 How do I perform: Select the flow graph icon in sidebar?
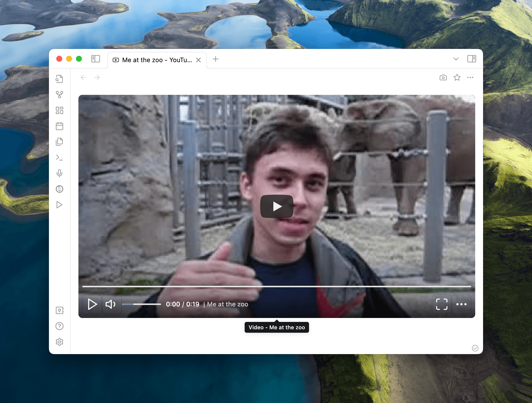[x=59, y=94]
